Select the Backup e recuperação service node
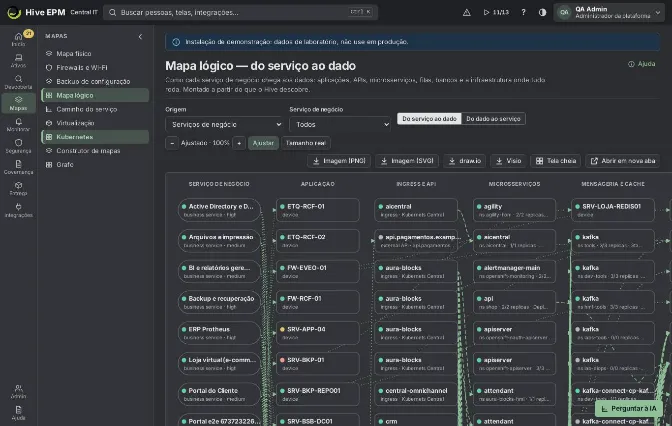The image size is (672, 426). tap(219, 302)
